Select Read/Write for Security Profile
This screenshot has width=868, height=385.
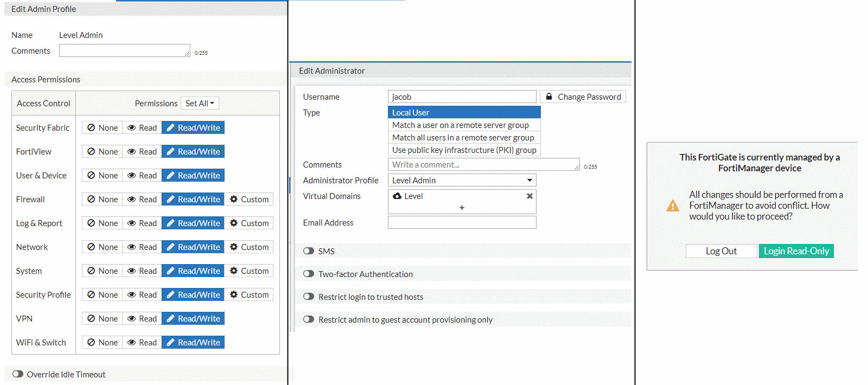193,294
